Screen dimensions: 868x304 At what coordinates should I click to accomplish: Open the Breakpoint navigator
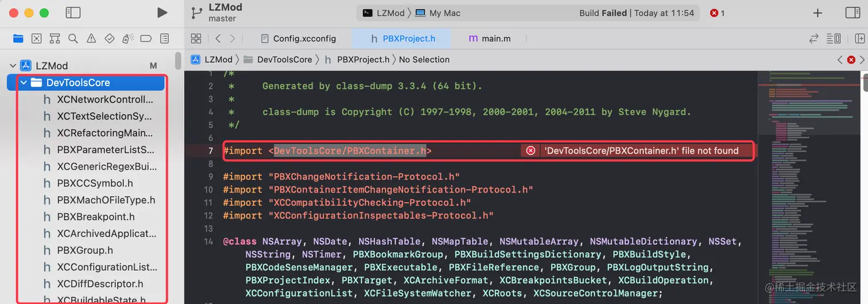point(146,39)
